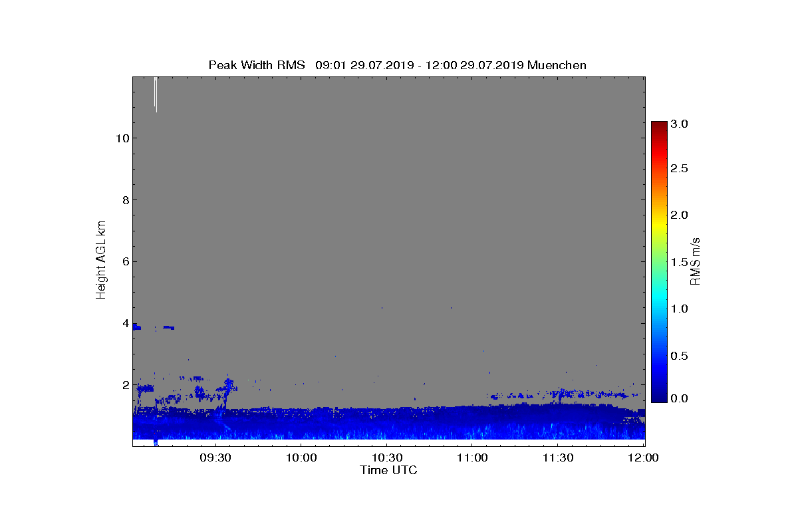The height and width of the screenshot is (532, 798).
Task: Click the height tick label '8'
Action: pos(124,200)
